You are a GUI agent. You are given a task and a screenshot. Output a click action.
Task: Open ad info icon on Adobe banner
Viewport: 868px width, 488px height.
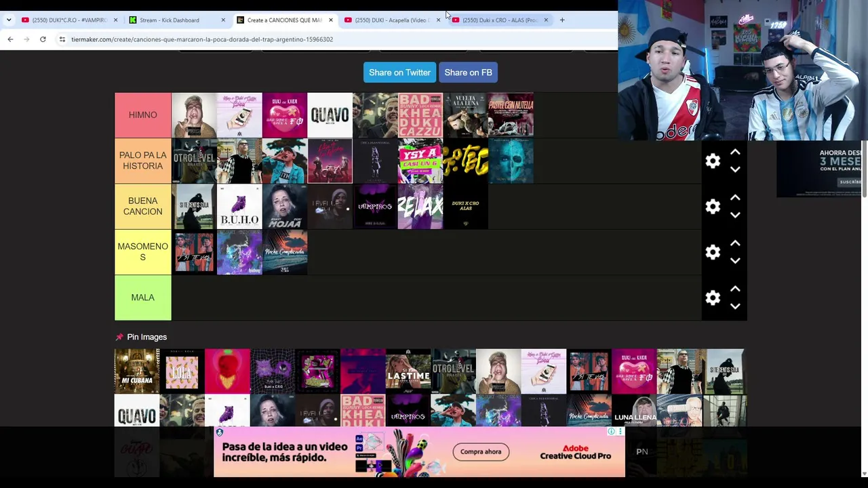pos(612,432)
